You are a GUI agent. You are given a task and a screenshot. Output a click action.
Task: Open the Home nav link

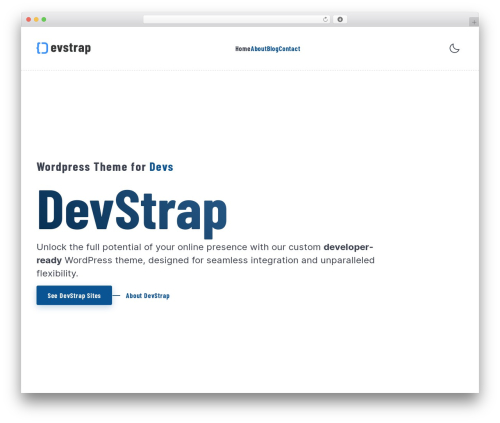click(x=243, y=49)
